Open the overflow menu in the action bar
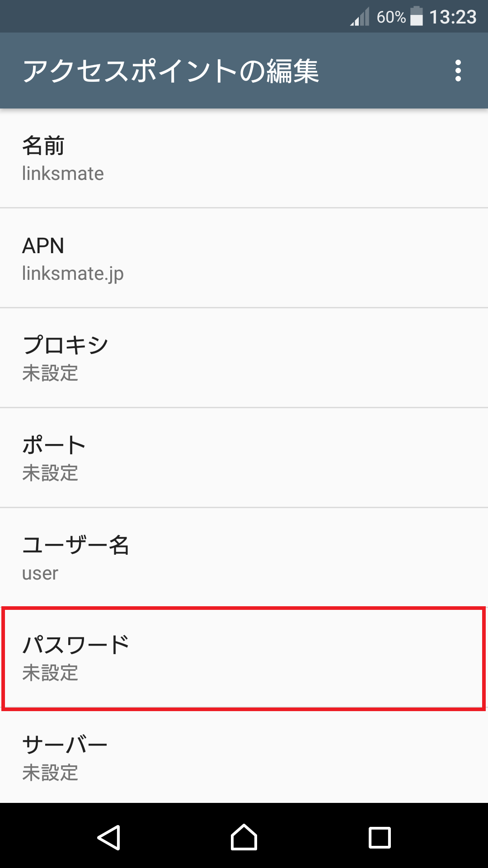The image size is (488, 868). tap(459, 70)
